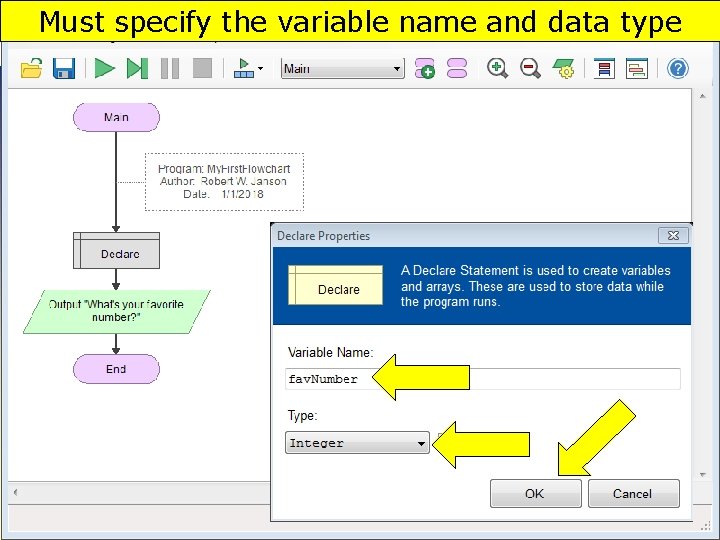Image resolution: width=720 pixels, height=540 pixels.
Task: Click the Cancel button
Action: tap(634, 494)
